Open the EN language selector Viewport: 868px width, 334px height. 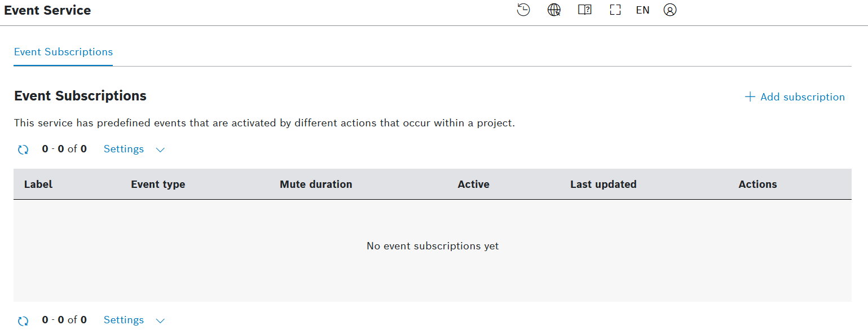point(642,10)
